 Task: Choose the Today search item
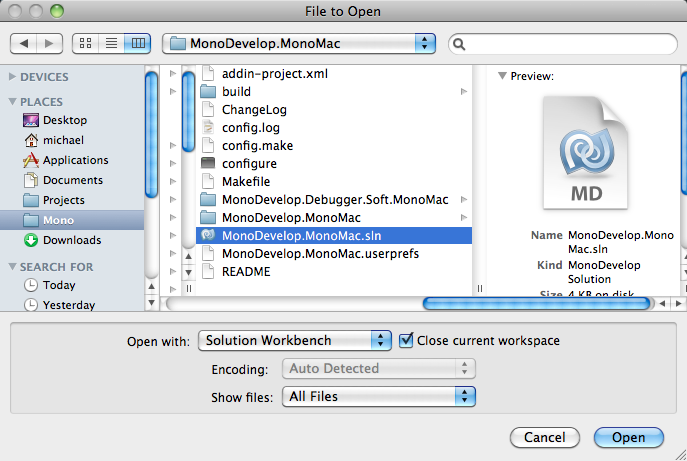tap(72, 285)
